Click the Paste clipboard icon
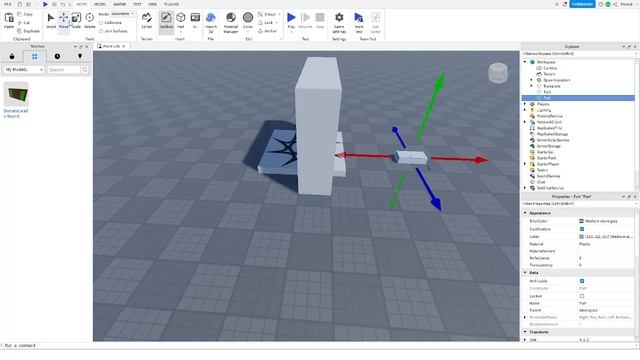This screenshot has height=360, width=640. point(9,20)
